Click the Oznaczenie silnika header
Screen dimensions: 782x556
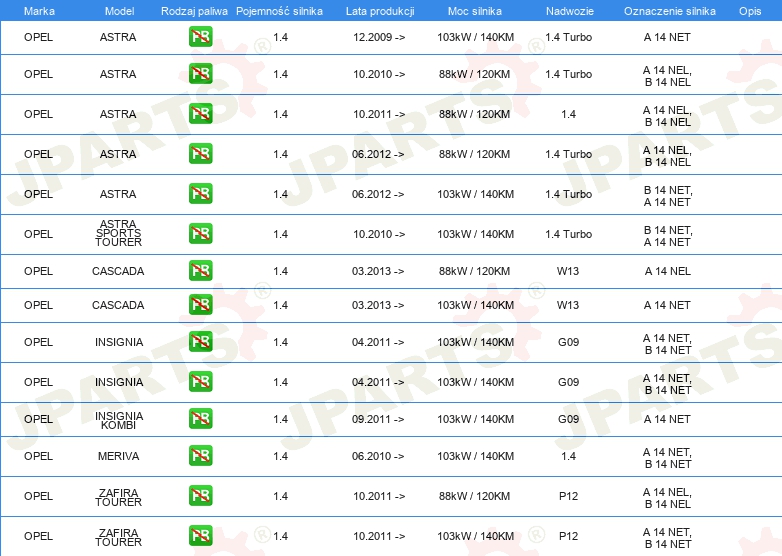click(x=669, y=10)
